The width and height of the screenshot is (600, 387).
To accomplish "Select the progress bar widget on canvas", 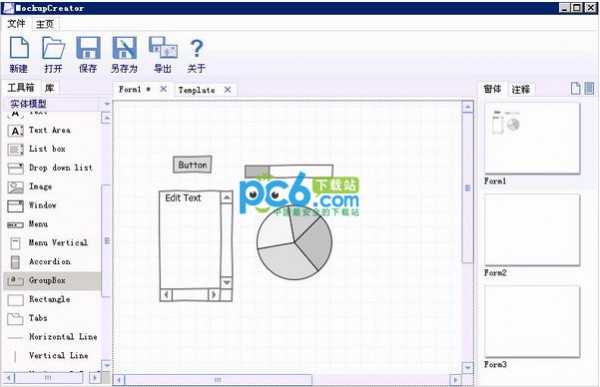I will [x=289, y=171].
